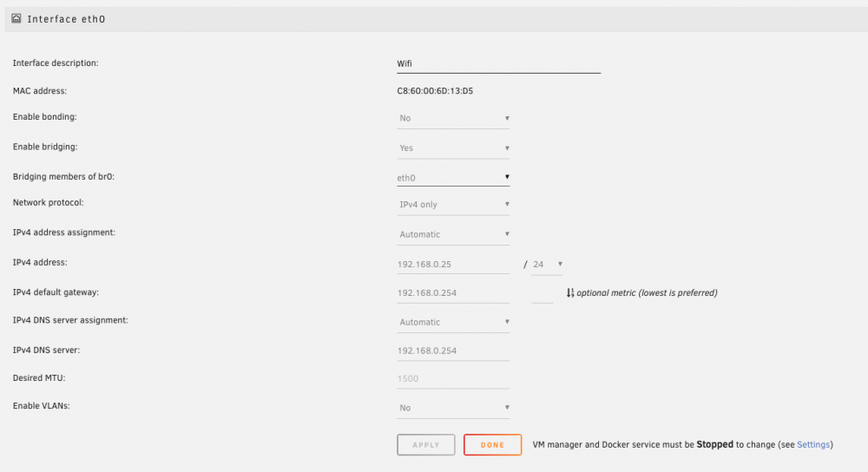Click the Interface eth0 header icon

click(x=16, y=18)
